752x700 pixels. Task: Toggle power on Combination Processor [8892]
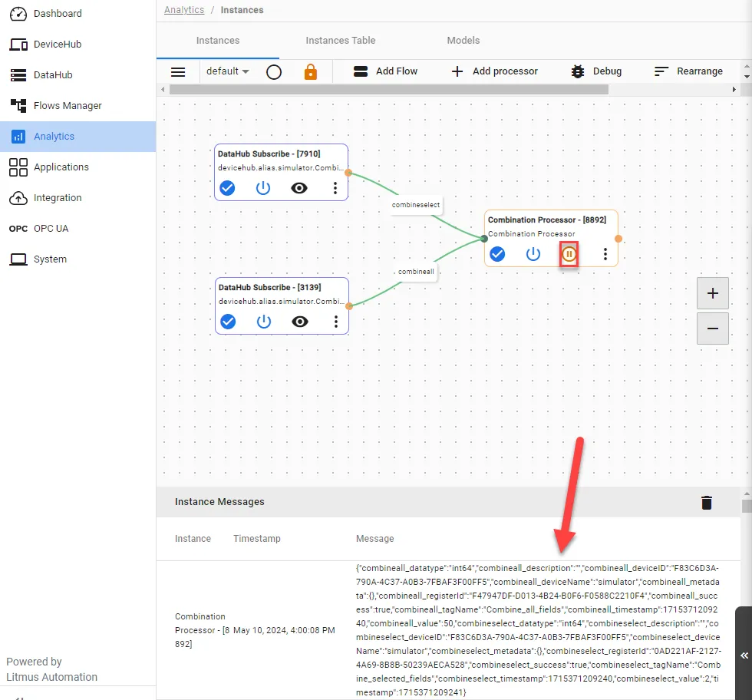click(x=533, y=254)
